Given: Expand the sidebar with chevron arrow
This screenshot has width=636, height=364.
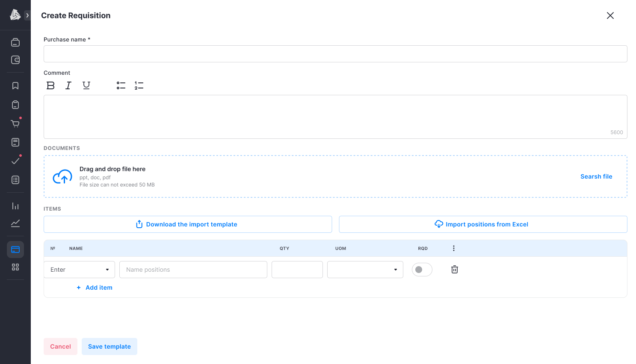Looking at the screenshot, I should click(27, 15).
